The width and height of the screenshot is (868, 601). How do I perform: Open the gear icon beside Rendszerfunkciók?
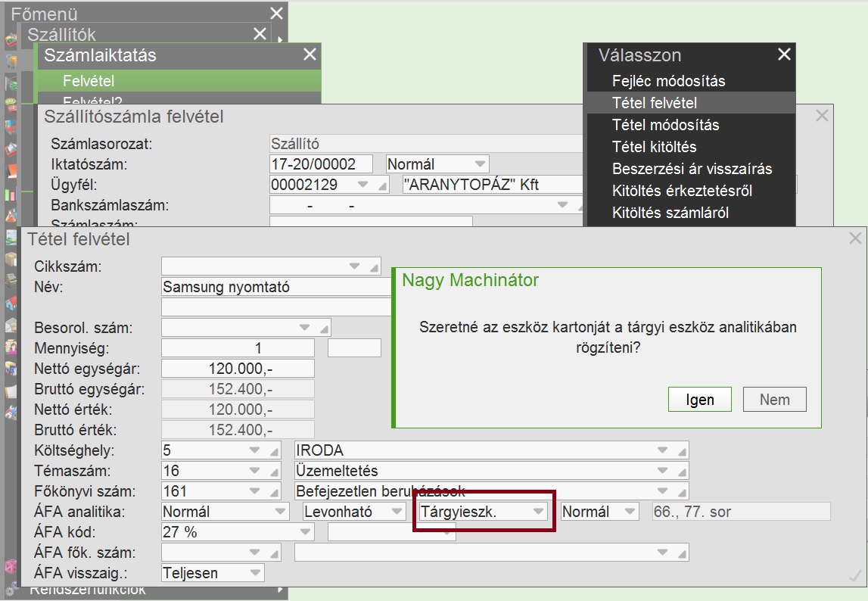pos(11,590)
